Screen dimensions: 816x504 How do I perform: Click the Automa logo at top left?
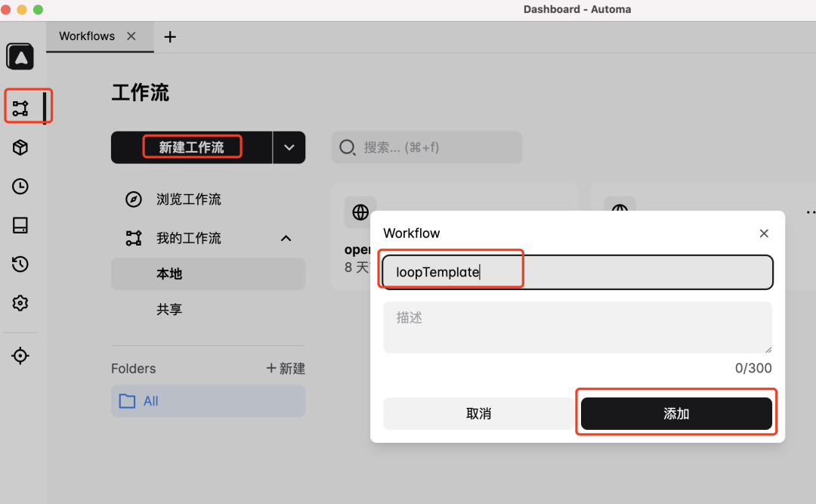pyautogui.click(x=20, y=56)
